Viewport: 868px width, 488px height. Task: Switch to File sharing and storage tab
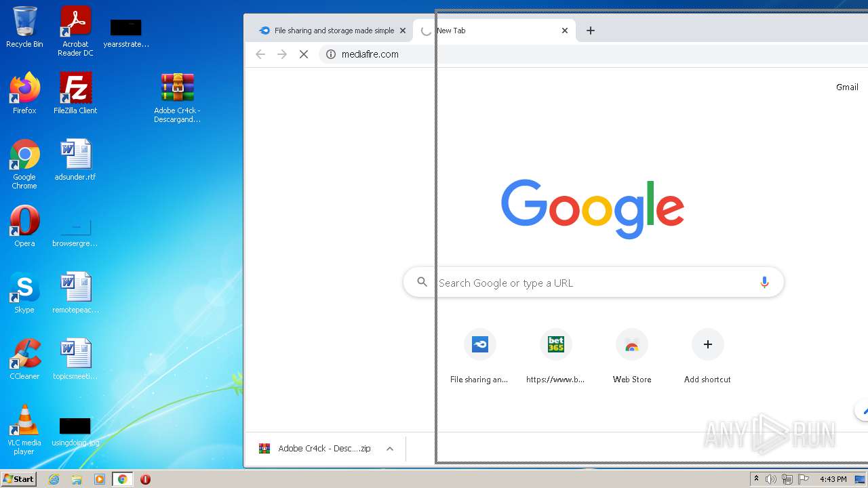331,30
